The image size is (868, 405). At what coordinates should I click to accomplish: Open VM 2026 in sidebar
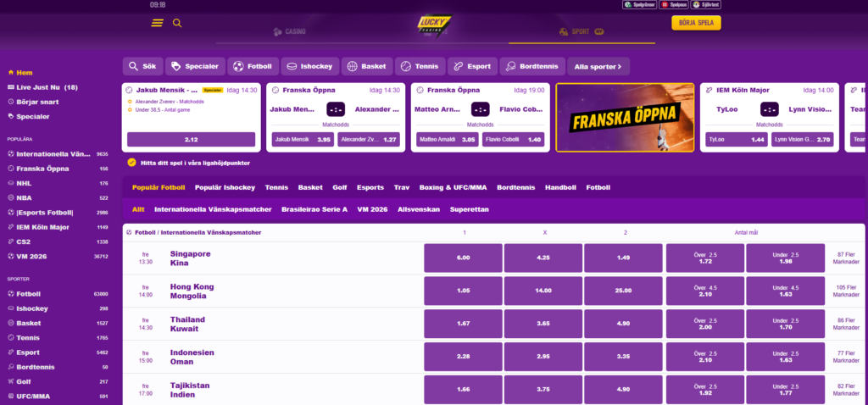58,256
